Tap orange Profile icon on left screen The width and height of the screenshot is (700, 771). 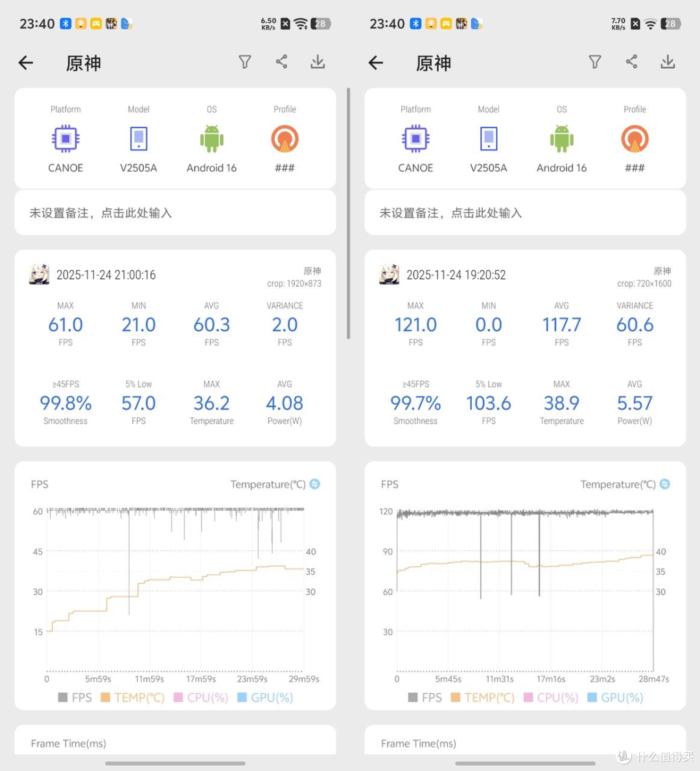pyautogui.click(x=285, y=139)
